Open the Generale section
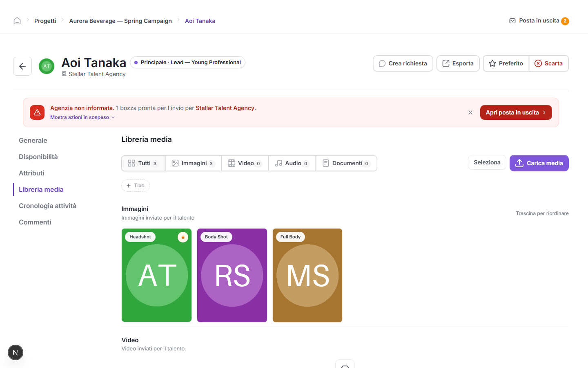Image resolution: width=588 pixels, height=368 pixels. pos(33,140)
